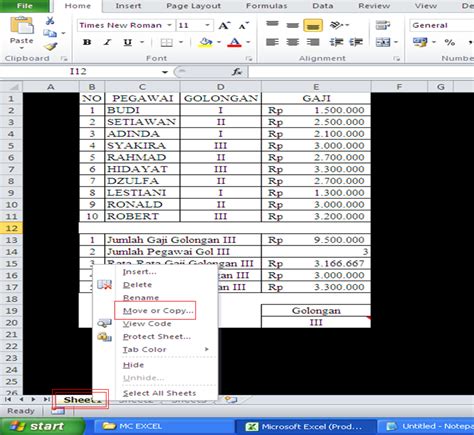Click the Accounting Number Format icon

tap(420, 42)
